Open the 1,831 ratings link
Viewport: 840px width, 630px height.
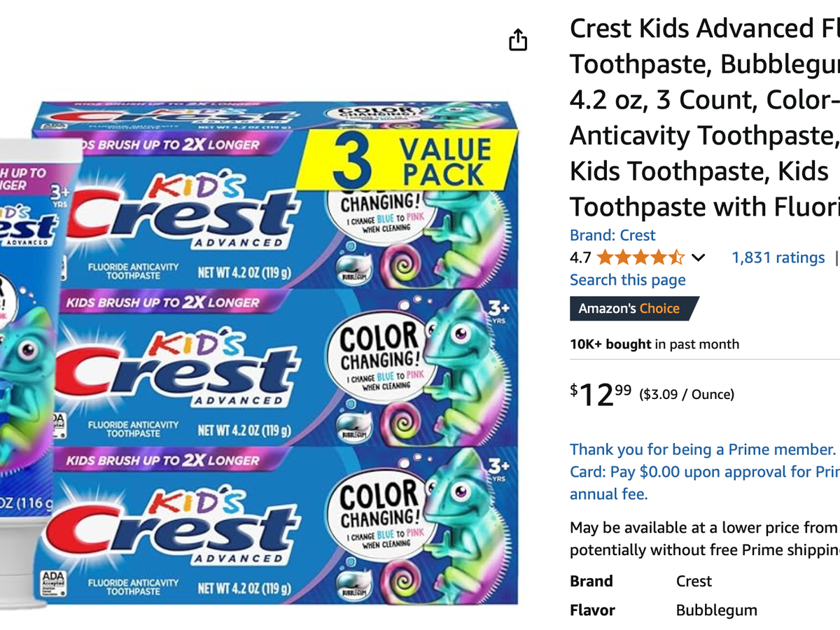(778, 258)
